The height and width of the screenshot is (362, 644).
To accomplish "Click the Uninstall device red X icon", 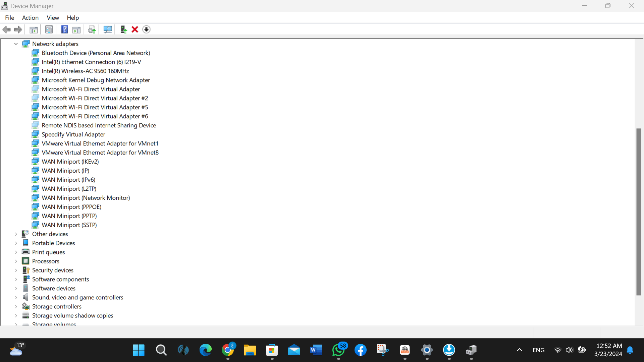I will 135,29.
